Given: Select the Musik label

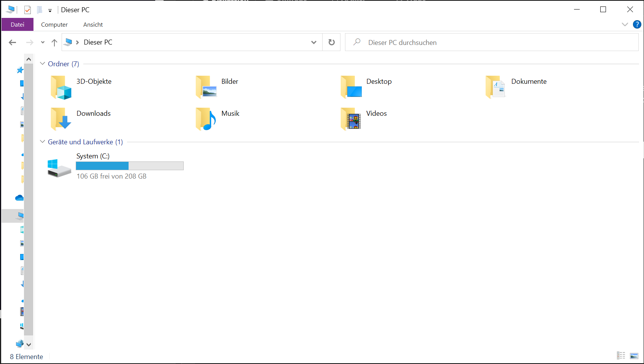Looking at the screenshot, I should pos(231,113).
